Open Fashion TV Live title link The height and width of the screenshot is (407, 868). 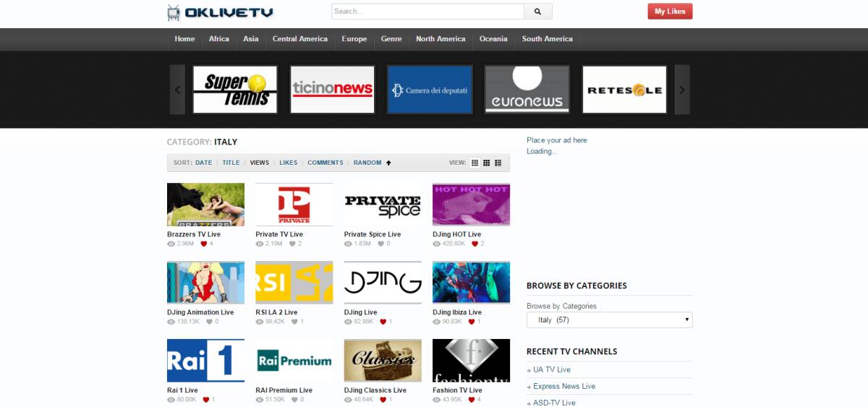457,390
